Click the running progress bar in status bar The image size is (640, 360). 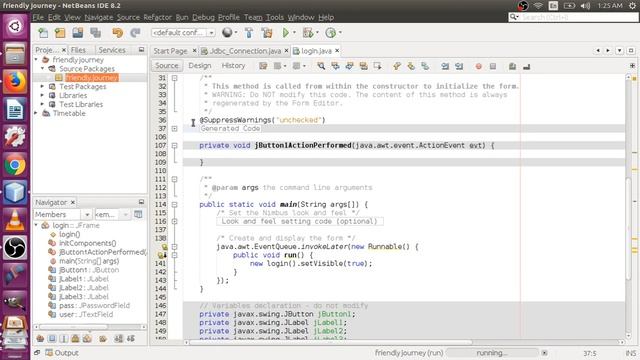(x=492, y=353)
